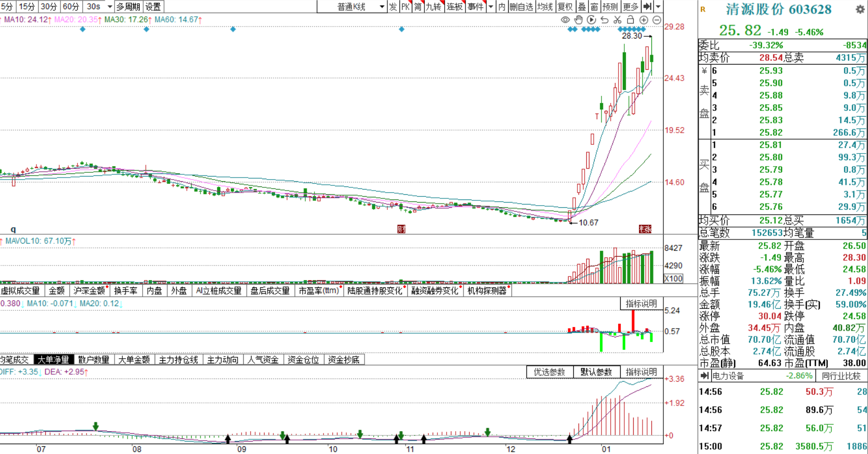
Task: Click the 默认参数 button
Action: (x=597, y=372)
